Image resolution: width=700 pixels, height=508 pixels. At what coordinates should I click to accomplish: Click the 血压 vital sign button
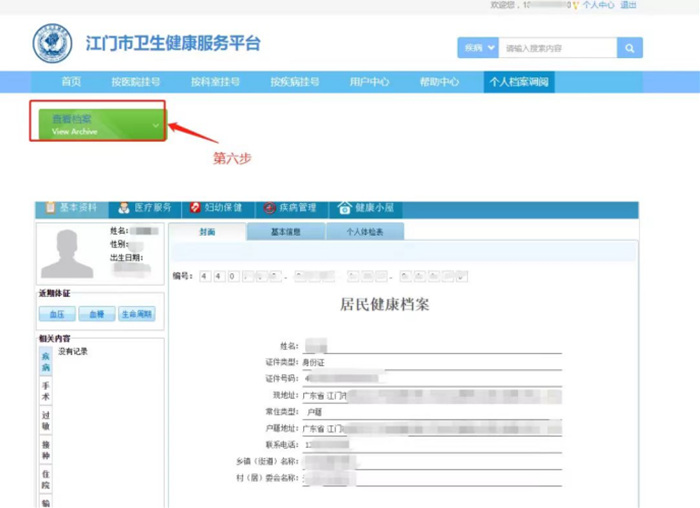click(x=56, y=314)
